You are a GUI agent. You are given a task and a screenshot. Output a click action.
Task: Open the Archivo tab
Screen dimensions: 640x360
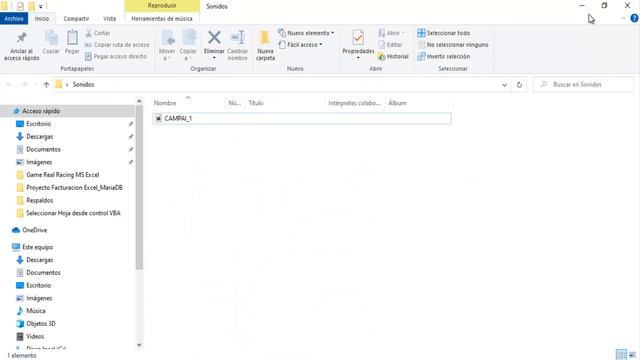tap(14, 18)
